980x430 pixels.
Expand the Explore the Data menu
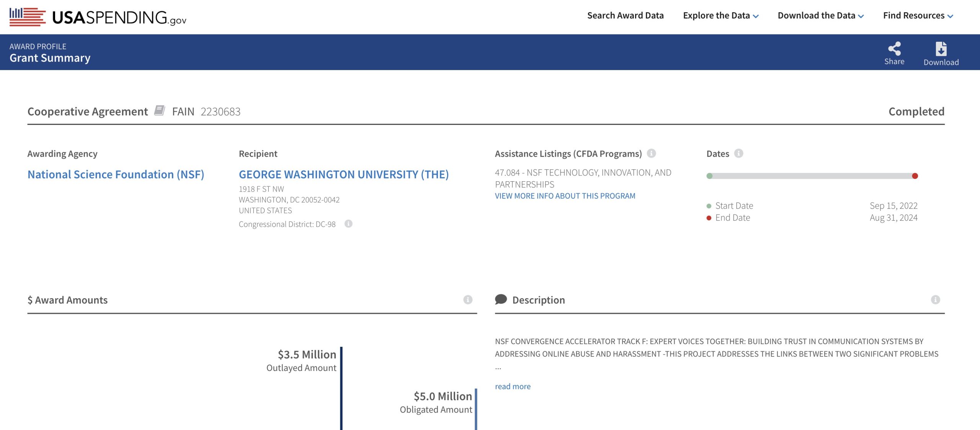coord(720,15)
